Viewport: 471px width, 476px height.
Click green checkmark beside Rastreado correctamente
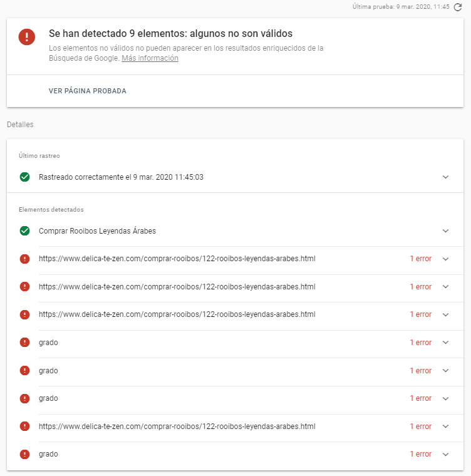(24, 177)
